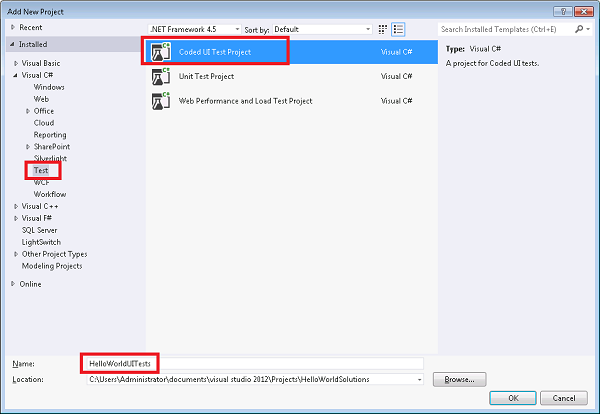Screen dimensions: 600x414
Task: Switch to medium icons list view
Action: coord(398,30)
